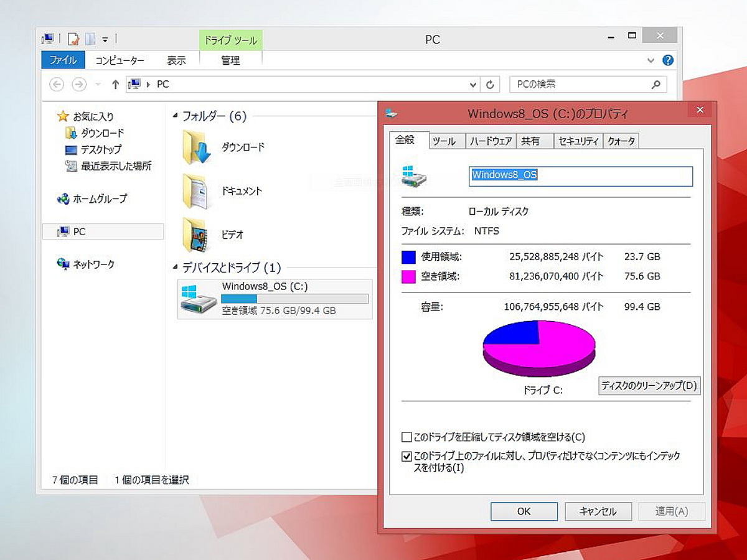The height and width of the screenshot is (560, 747).
Task: Click the blue 使用領域 color swatch
Action: [x=408, y=257]
